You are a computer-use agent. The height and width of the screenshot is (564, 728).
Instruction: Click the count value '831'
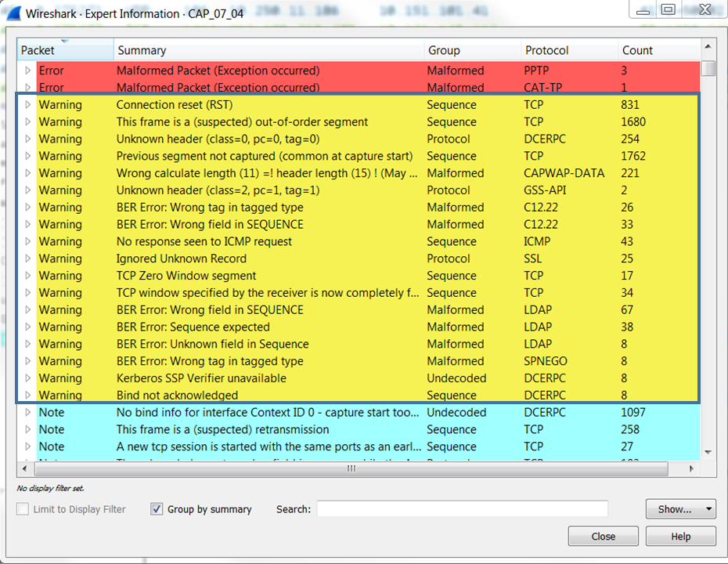click(630, 104)
